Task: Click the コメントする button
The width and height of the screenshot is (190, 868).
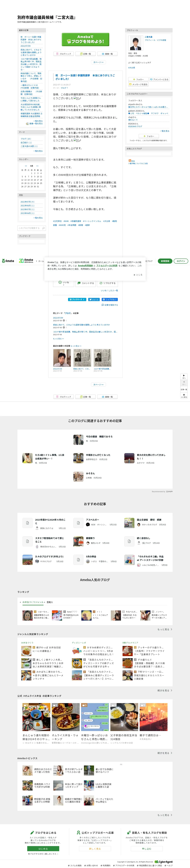Action: coord(85,283)
